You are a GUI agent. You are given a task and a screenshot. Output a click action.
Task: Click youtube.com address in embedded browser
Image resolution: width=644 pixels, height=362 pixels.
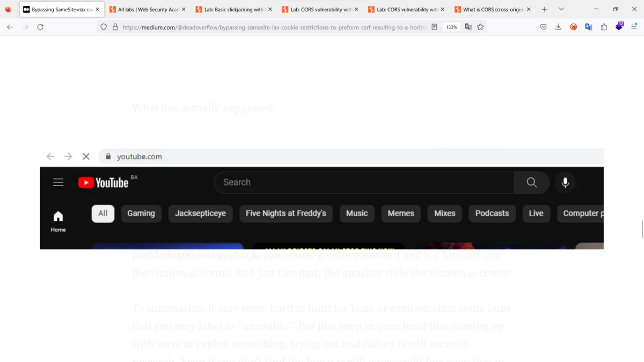140,157
